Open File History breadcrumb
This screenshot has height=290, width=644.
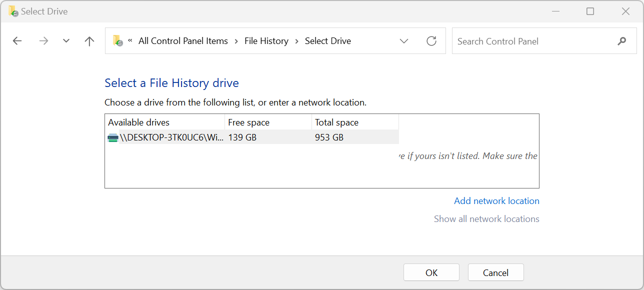coord(266,41)
